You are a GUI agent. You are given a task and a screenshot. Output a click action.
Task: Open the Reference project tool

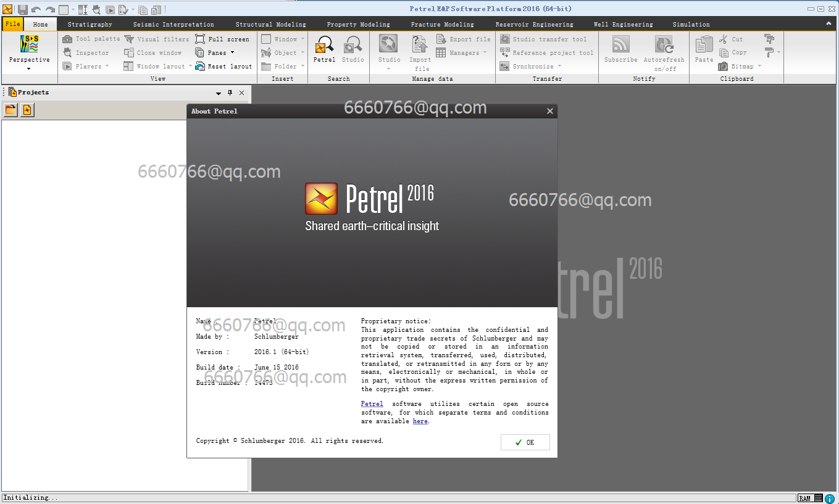pos(546,53)
